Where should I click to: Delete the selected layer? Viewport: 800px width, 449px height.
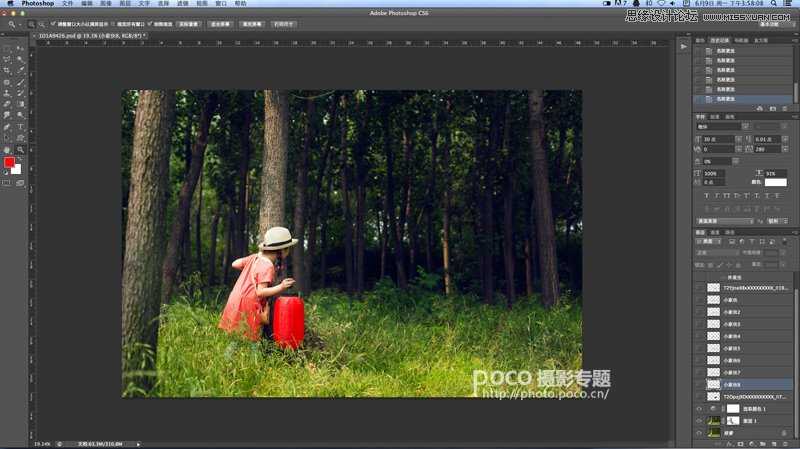786,444
